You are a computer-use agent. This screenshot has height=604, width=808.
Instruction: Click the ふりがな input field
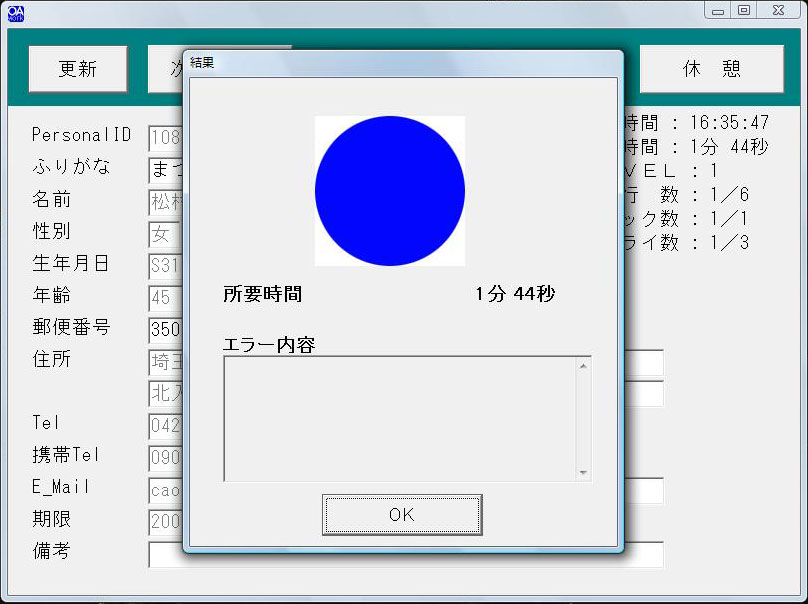165,170
